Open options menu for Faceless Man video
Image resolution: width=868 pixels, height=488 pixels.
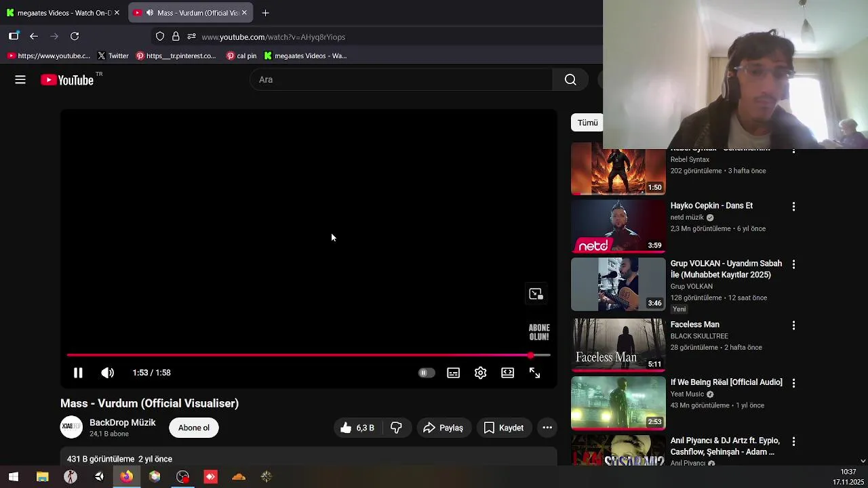(x=793, y=325)
